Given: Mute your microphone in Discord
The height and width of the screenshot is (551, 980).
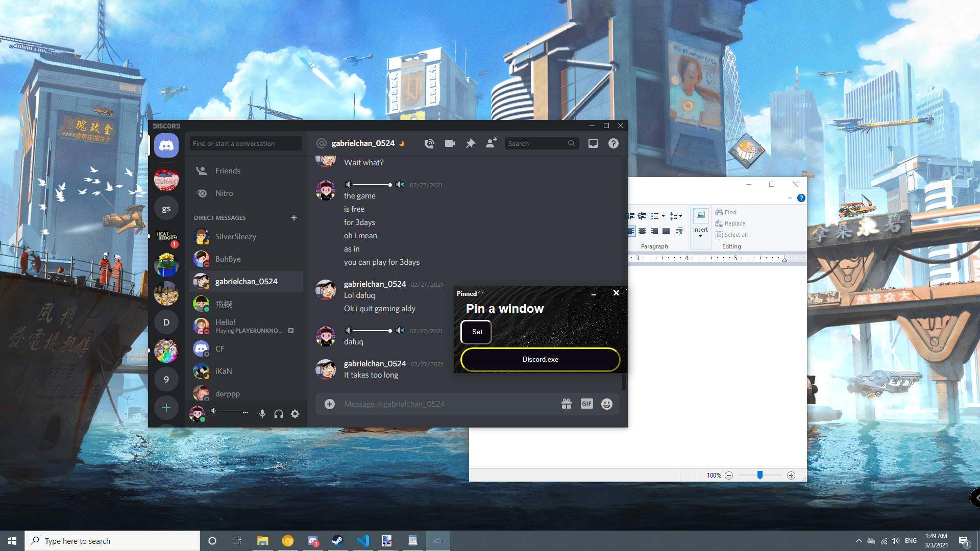Looking at the screenshot, I should click(262, 414).
